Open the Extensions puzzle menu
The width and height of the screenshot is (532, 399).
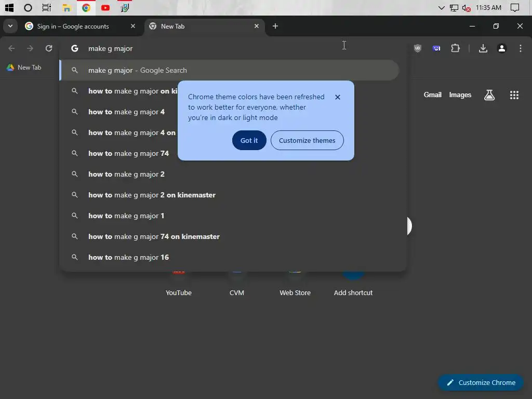pos(455,48)
